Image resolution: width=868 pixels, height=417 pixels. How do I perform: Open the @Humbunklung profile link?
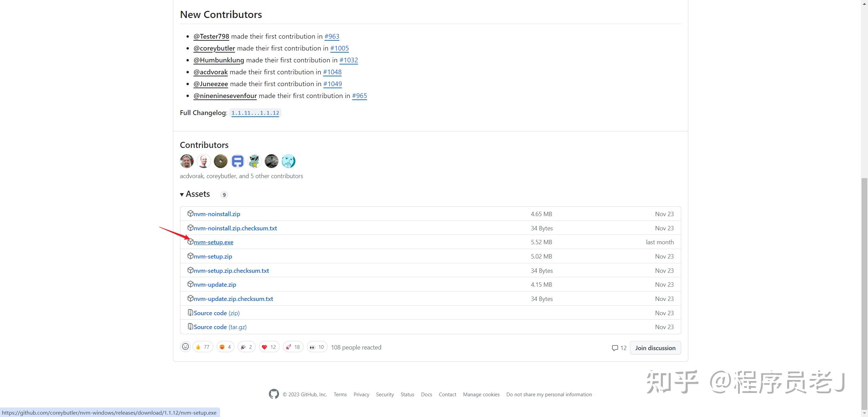pyautogui.click(x=219, y=60)
